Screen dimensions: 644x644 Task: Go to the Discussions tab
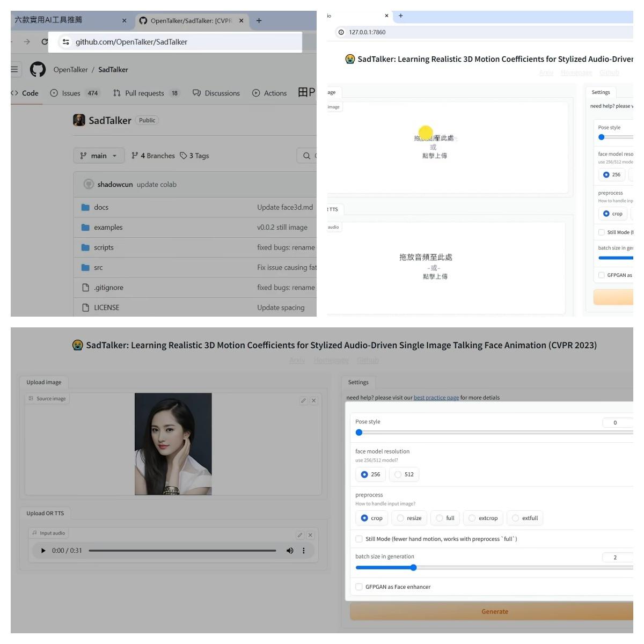[216, 93]
